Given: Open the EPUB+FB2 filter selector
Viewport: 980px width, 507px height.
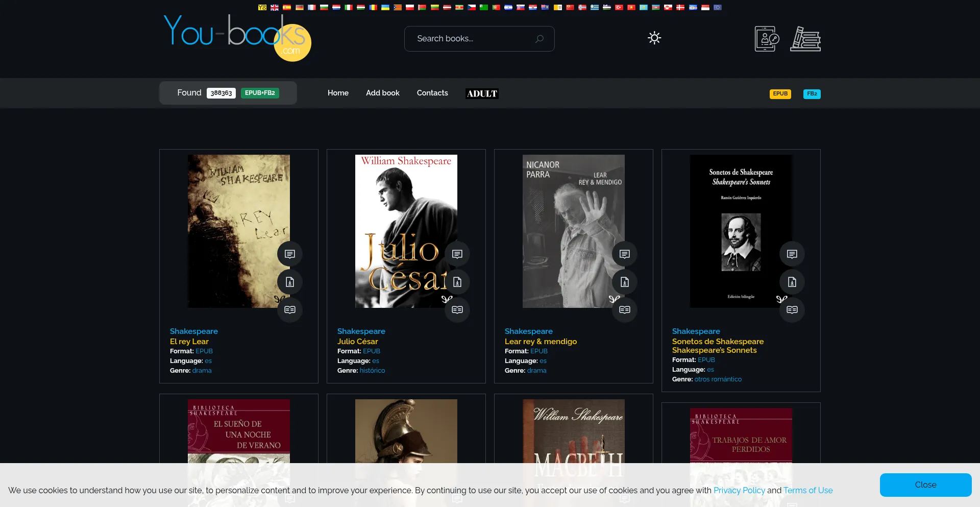Looking at the screenshot, I should [x=260, y=93].
